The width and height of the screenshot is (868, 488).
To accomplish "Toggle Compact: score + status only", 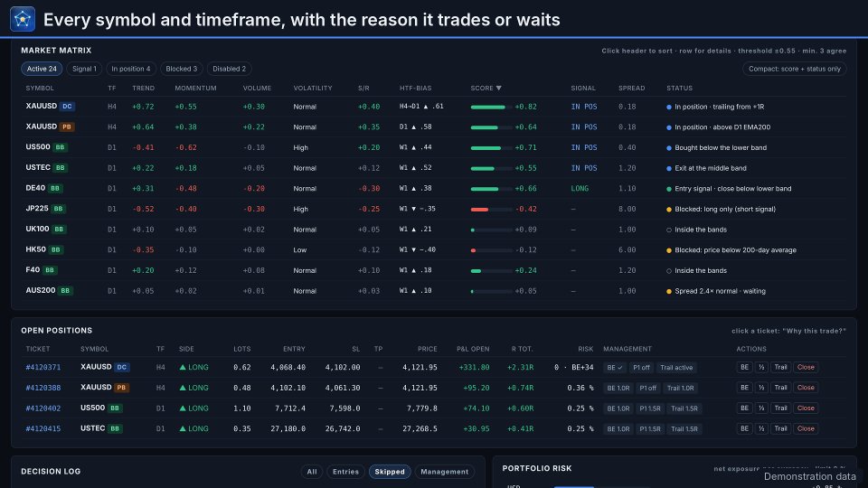I will tap(795, 69).
